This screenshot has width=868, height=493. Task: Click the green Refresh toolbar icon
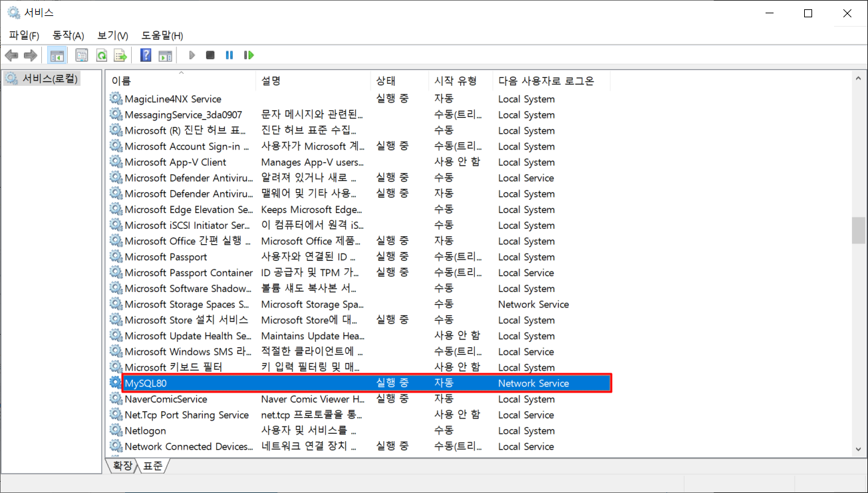pos(101,55)
